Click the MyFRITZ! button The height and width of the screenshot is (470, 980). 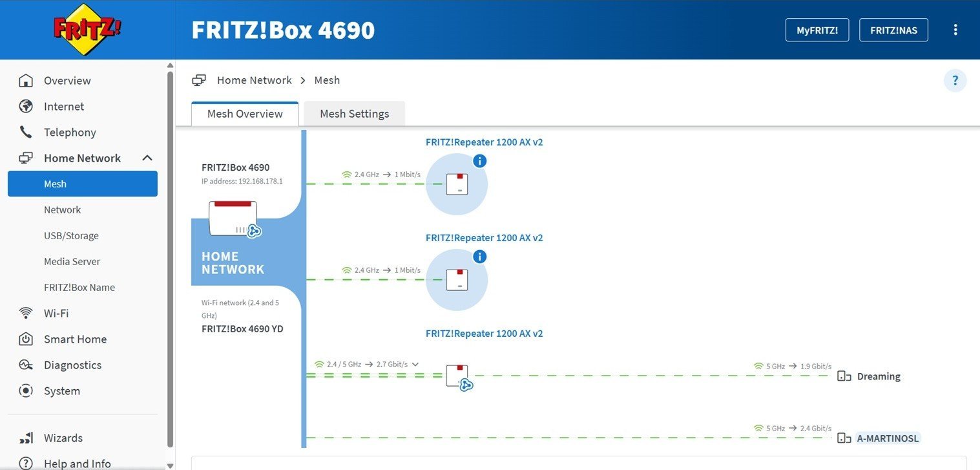[x=817, y=30]
